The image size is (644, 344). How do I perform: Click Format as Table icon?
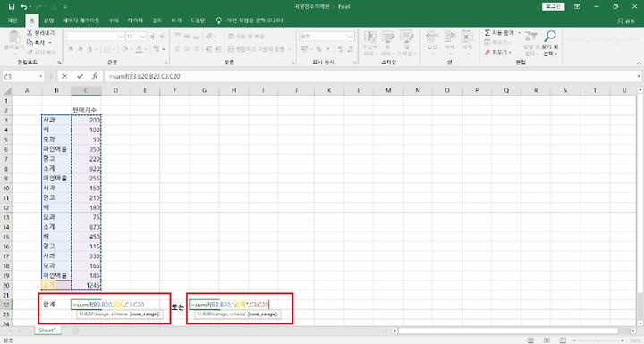387,37
